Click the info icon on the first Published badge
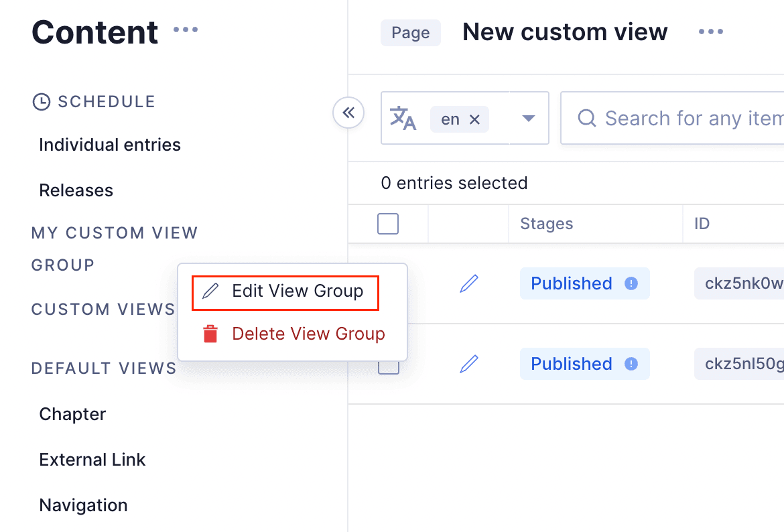Viewport: 784px width, 532px height. coord(630,283)
